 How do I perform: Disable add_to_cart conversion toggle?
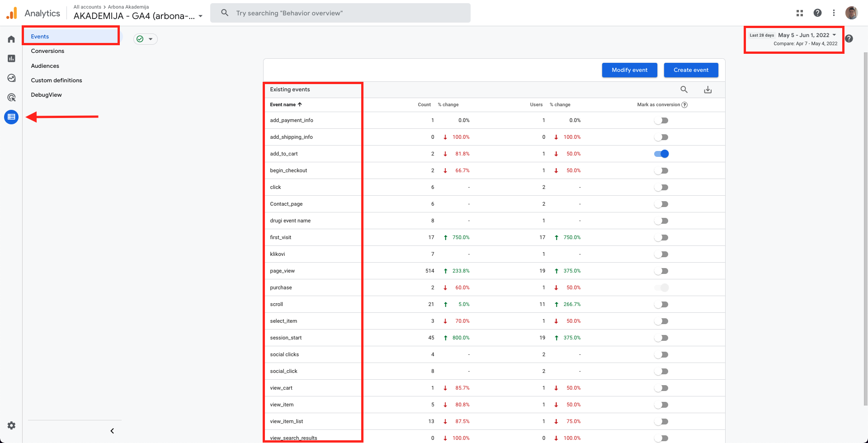pyautogui.click(x=661, y=154)
